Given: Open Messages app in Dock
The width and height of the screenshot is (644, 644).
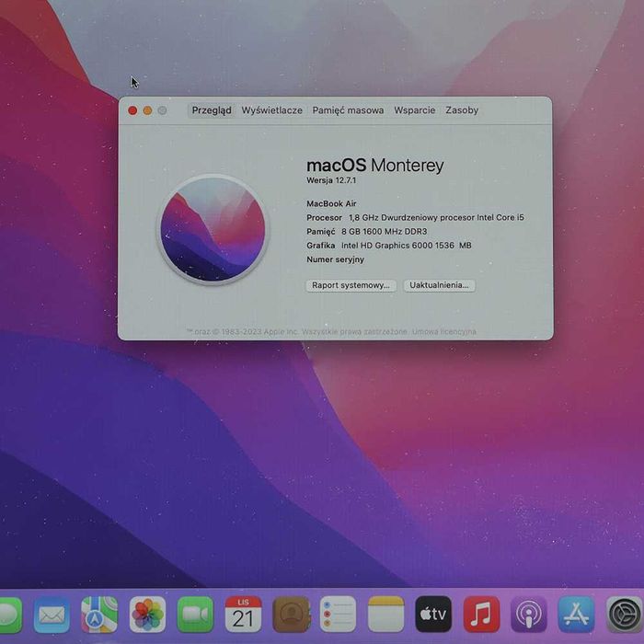Looking at the screenshot, I should (9, 615).
